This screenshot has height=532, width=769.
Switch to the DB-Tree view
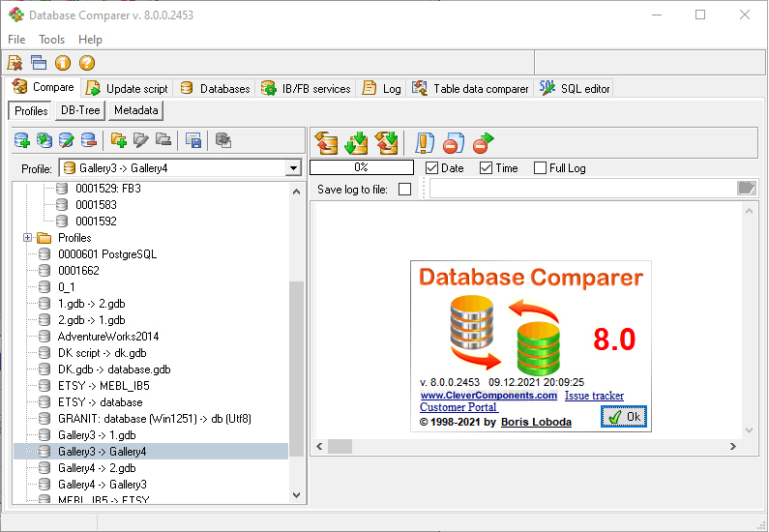[x=80, y=111]
